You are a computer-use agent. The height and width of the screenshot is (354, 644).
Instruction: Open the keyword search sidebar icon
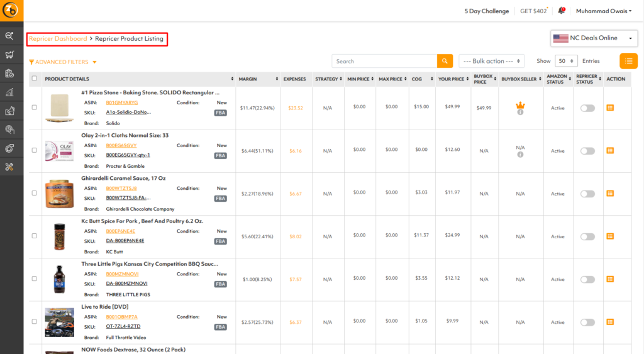click(9, 130)
